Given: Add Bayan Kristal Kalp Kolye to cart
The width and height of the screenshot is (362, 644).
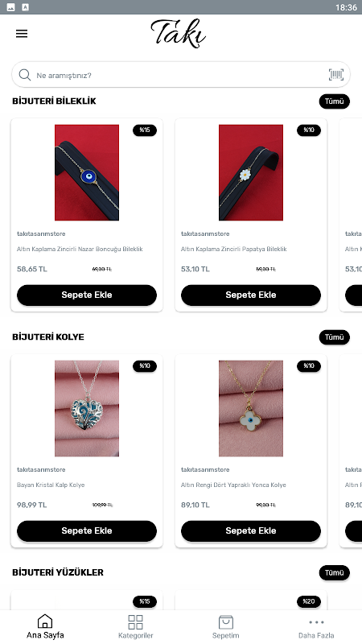Looking at the screenshot, I should 87,530.
